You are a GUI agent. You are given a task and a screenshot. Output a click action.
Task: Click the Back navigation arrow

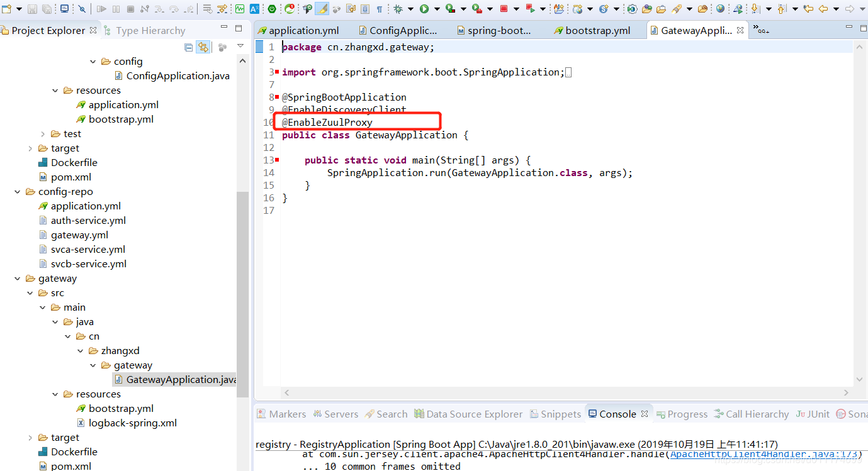click(823, 9)
